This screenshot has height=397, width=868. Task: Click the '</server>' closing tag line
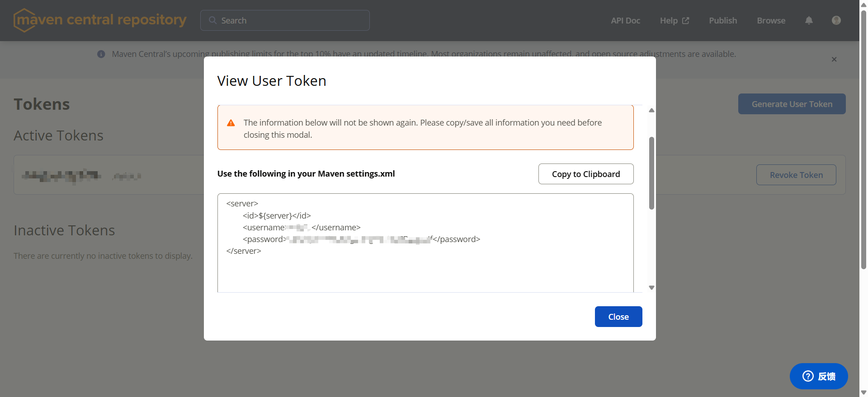point(244,251)
